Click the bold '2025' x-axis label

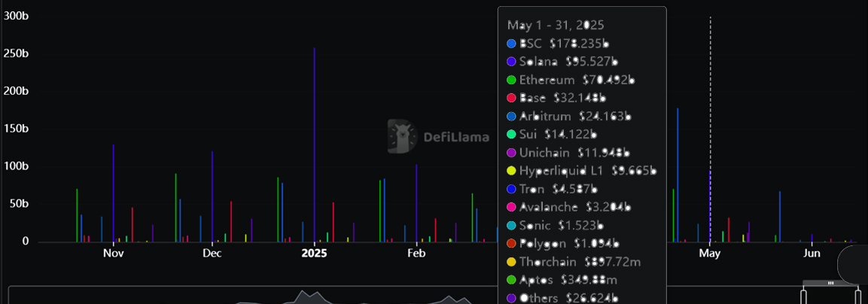[315, 254]
